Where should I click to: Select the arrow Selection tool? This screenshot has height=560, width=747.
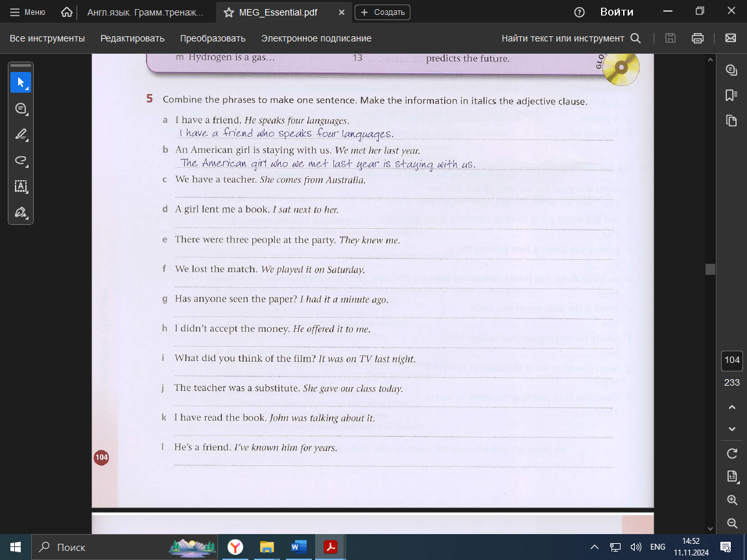[20, 82]
